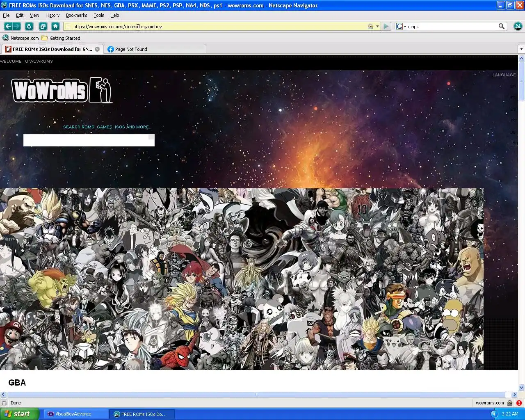Viewport: 525px width, 420px height.
Task: Click the Netscape.com bookmark icon
Action: [6, 38]
